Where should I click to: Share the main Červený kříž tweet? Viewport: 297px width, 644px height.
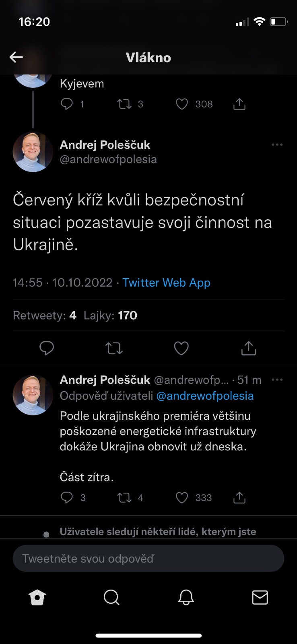[x=248, y=348]
